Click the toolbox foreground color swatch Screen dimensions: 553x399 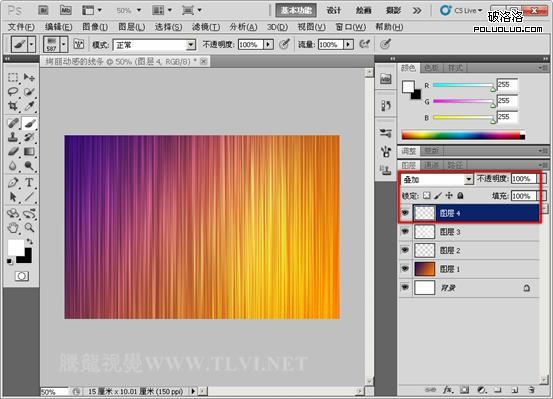(16, 247)
